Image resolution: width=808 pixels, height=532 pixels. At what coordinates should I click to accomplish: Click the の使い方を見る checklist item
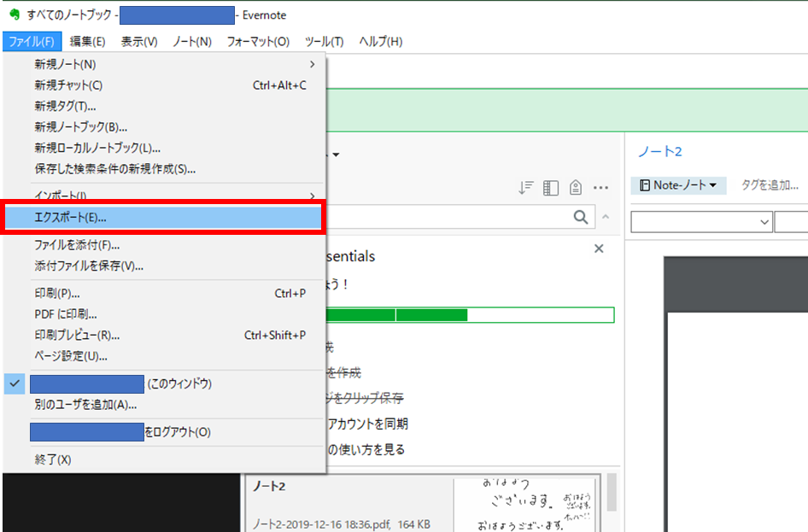[x=366, y=450]
